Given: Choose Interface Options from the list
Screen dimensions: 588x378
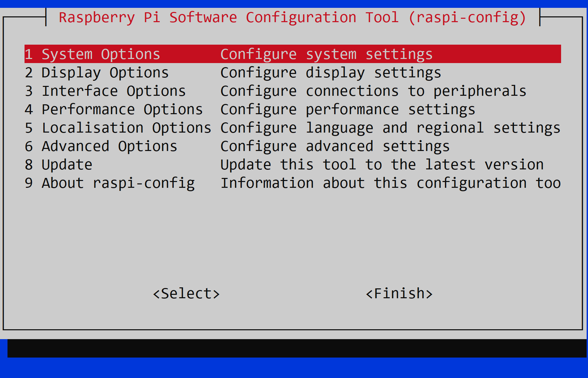Looking at the screenshot, I should (x=293, y=91).
